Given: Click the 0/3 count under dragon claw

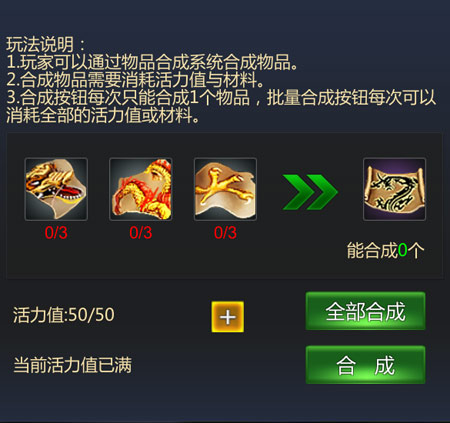Looking at the screenshot, I should point(225,233).
